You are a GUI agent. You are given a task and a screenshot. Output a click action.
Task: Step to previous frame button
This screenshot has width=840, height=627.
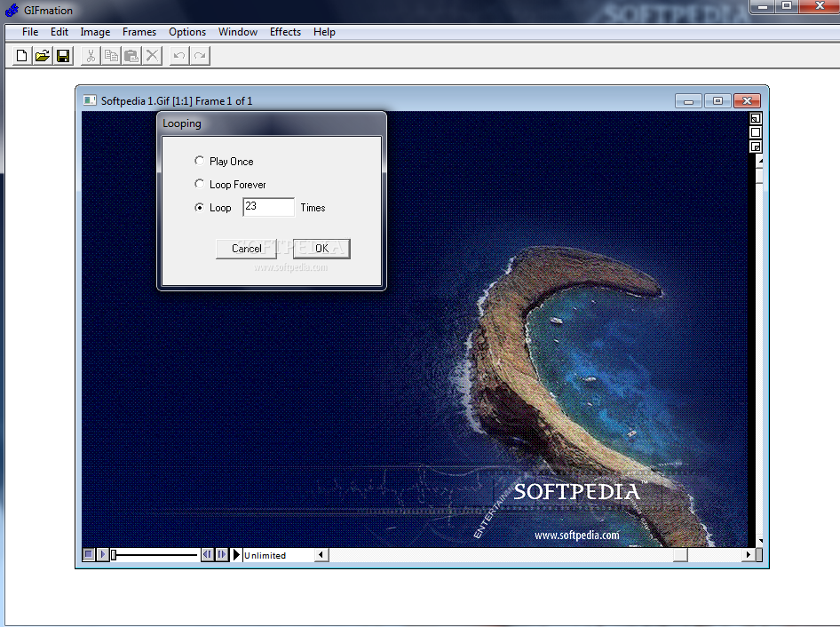pyautogui.click(x=207, y=555)
